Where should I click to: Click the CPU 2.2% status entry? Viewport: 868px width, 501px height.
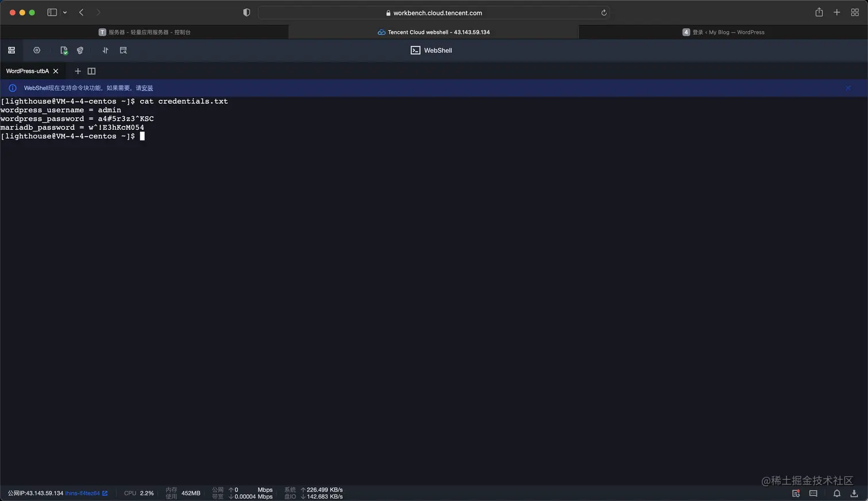pyautogui.click(x=139, y=493)
